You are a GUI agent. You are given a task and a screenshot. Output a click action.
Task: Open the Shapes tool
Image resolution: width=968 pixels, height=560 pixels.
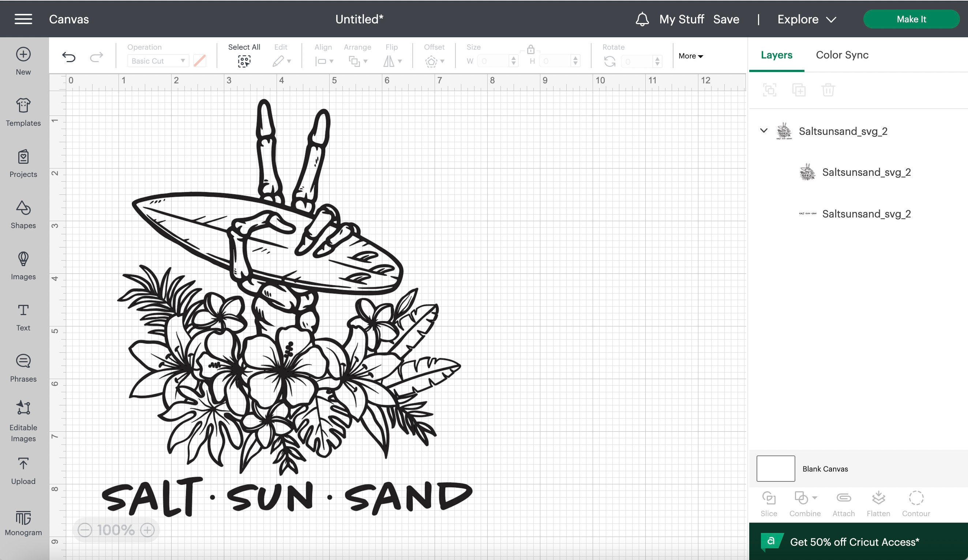point(23,215)
